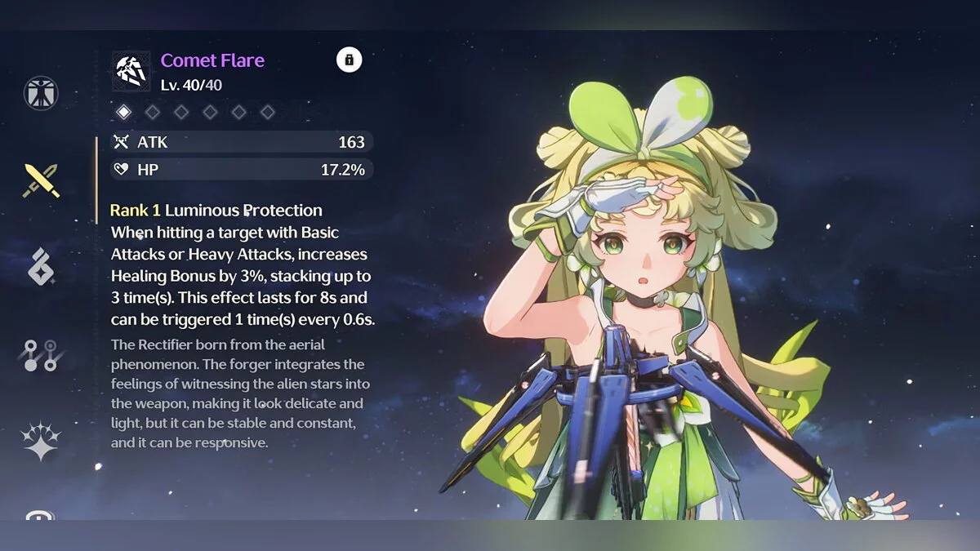Open the Forte skill nodes icon

click(x=41, y=356)
